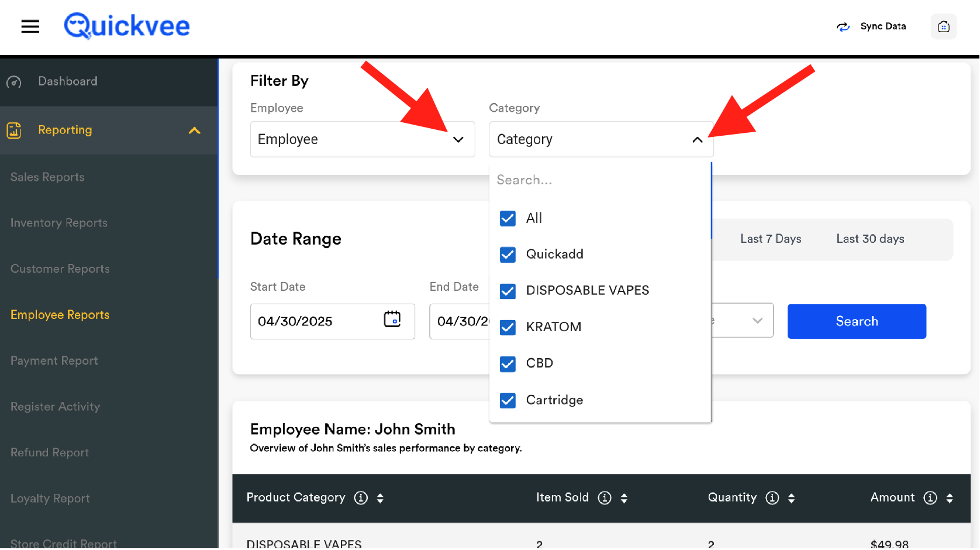Sort the Amount column
The height and width of the screenshot is (550, 980).
pos(949,498)
